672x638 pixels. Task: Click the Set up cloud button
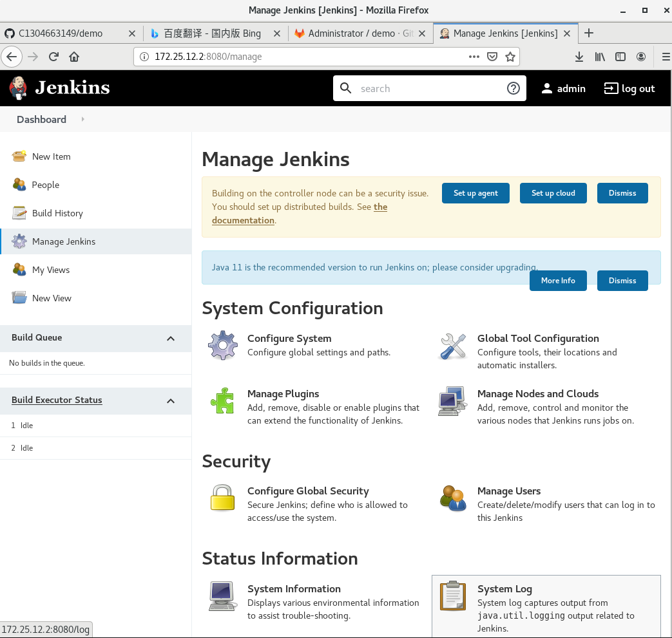(x=553, y=193)
